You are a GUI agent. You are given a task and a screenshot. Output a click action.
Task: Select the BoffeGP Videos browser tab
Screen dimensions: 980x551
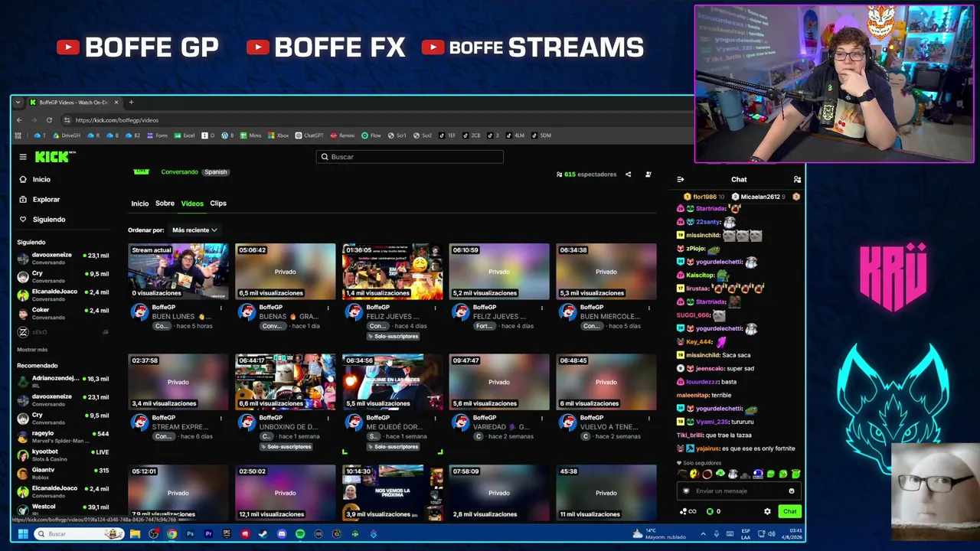click(73, 103)
